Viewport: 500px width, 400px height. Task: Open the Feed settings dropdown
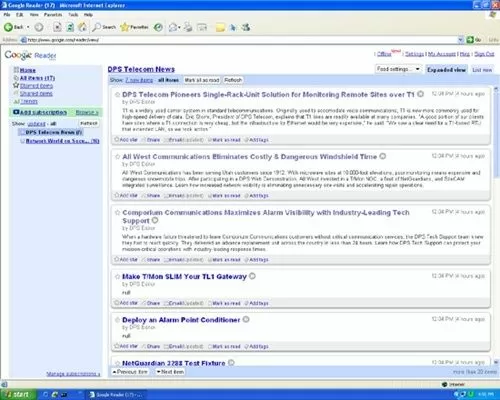point(398,69)
